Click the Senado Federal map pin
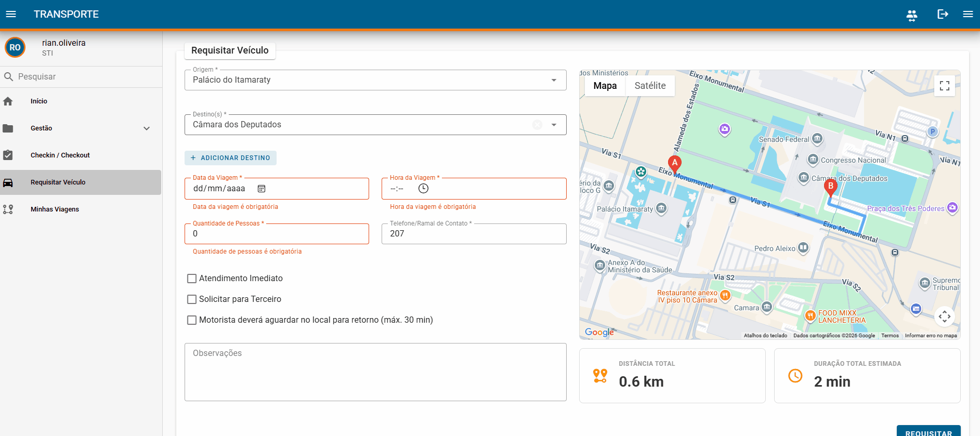The height and width of the screenshot is (436, 980). [x=817, y=138]
